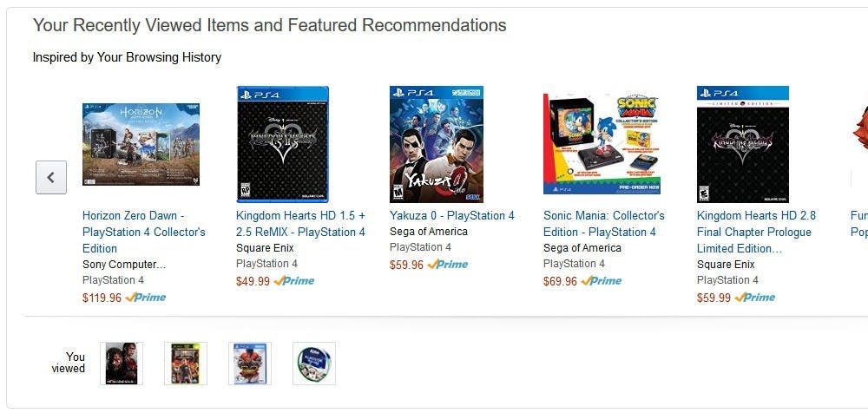Click the Prime logo next to $69.96
868x413 pixels.
[602, 281]
